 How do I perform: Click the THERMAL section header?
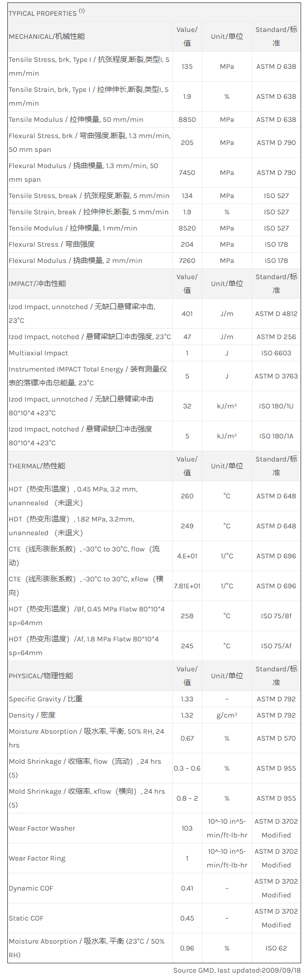tap(37, 466)
